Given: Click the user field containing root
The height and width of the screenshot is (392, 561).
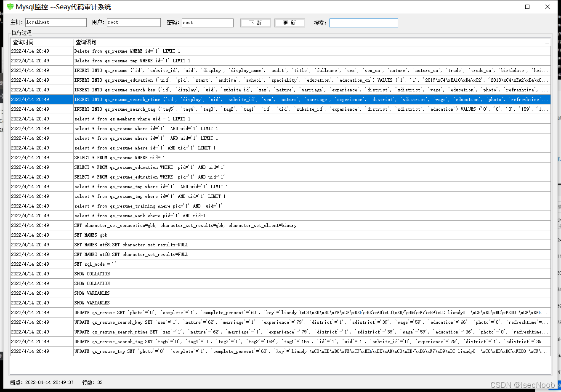Looking at the screenshot, I should (134, 22).
